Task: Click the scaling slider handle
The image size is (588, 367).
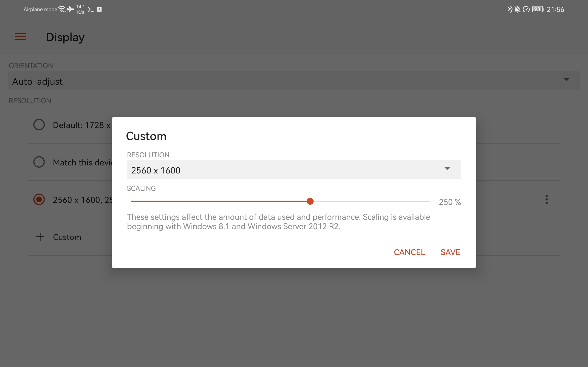Action: [310, 201]
